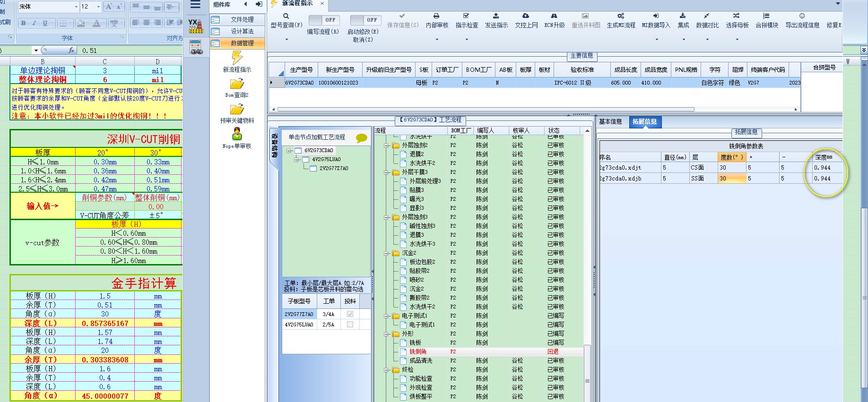868x402 pixels.
Task: Uncheck 投料 checkbox for 2V2G77Z7A0
Action: (350, 314)
